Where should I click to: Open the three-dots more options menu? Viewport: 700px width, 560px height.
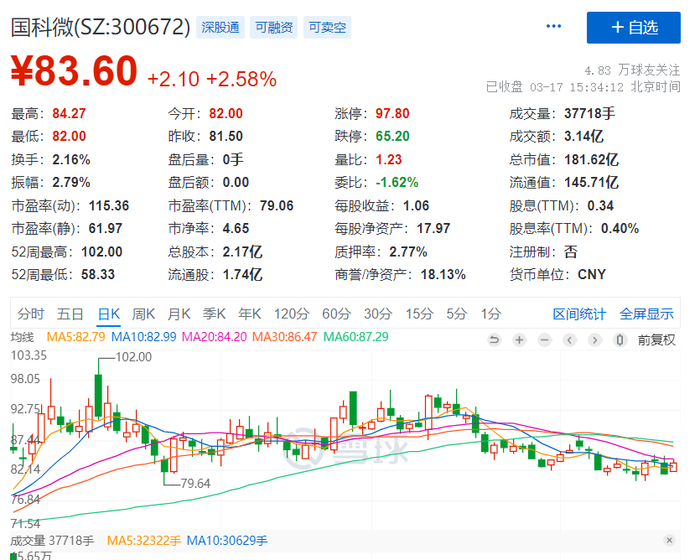coord(554,26)
